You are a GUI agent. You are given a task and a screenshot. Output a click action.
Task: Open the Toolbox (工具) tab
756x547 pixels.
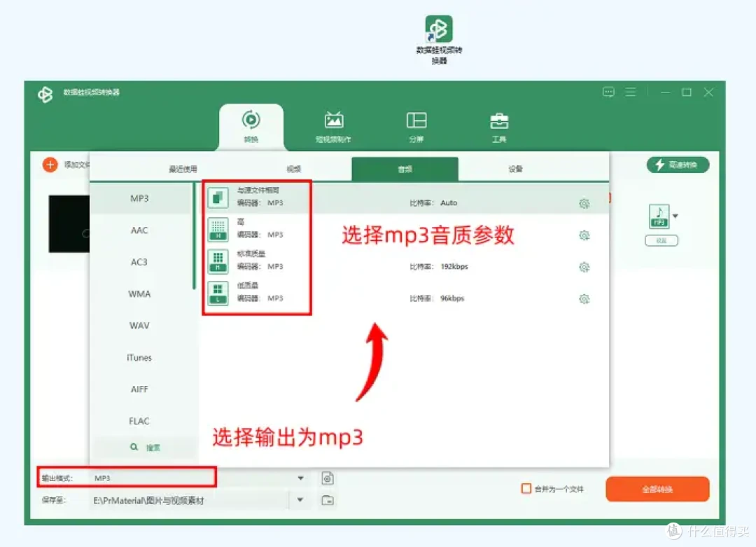(499, 127)
